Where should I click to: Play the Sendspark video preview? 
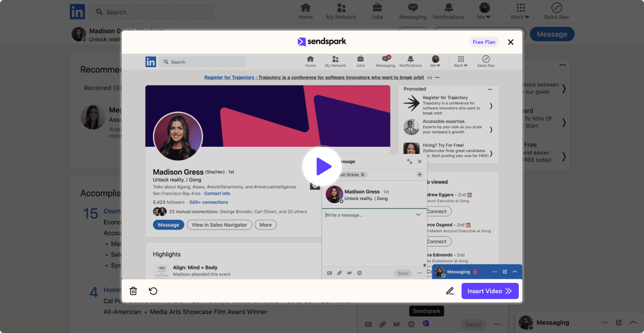(322, 166)
